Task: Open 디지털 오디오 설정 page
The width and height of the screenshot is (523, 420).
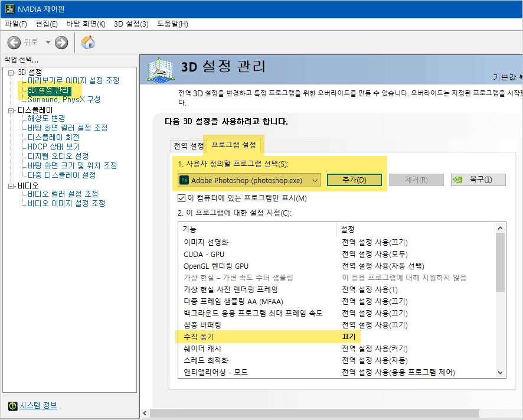Action: point(58,156)
